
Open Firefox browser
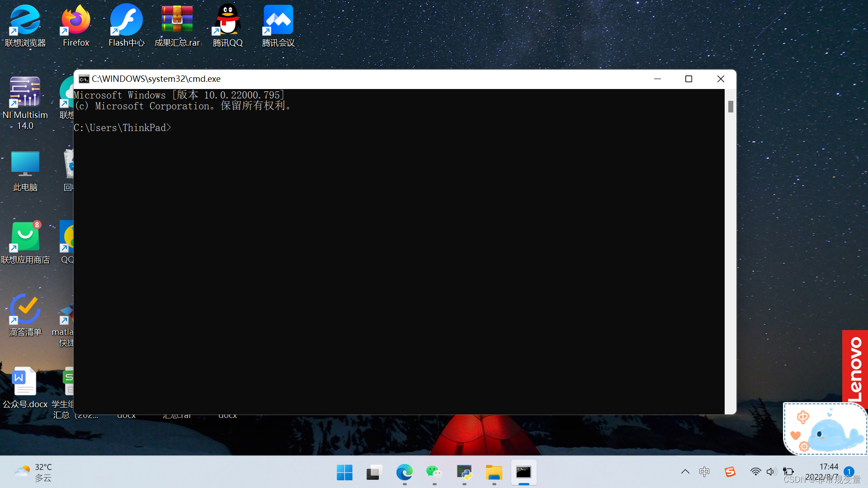pos(75,25)
